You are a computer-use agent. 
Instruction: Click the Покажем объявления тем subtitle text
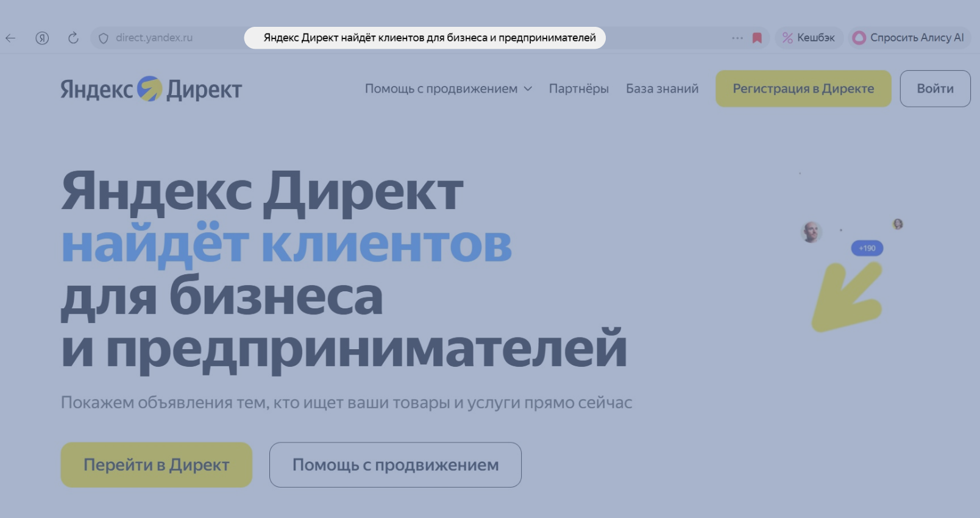pyautogui.click(x=346, y=403)
